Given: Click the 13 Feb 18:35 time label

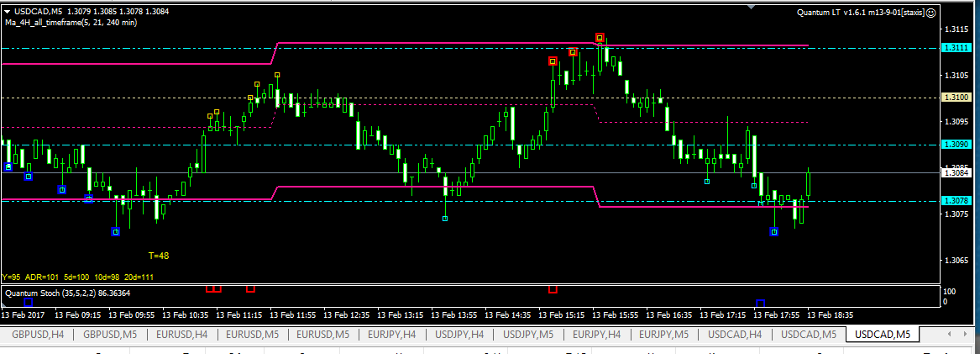Looking at the screenshot, I should point(831,314).
